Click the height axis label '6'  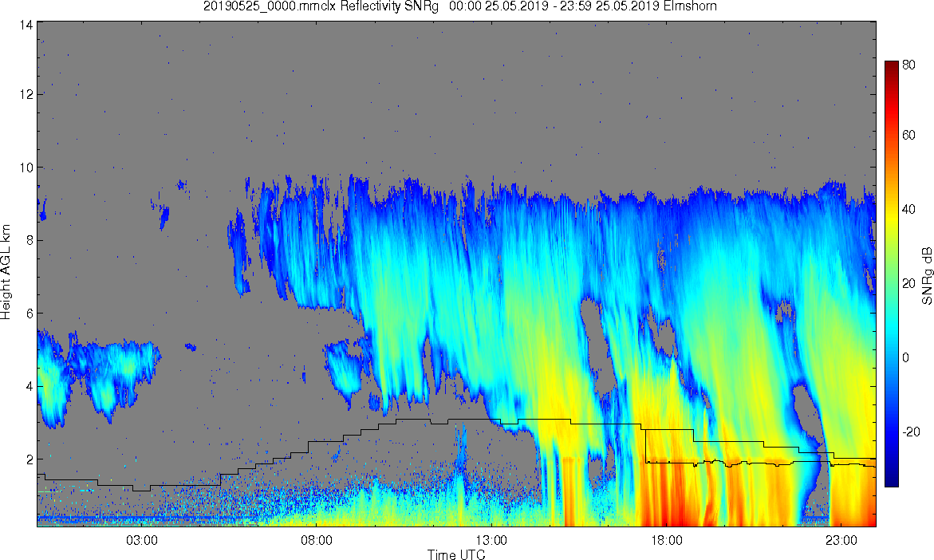(x=28, y=314)
